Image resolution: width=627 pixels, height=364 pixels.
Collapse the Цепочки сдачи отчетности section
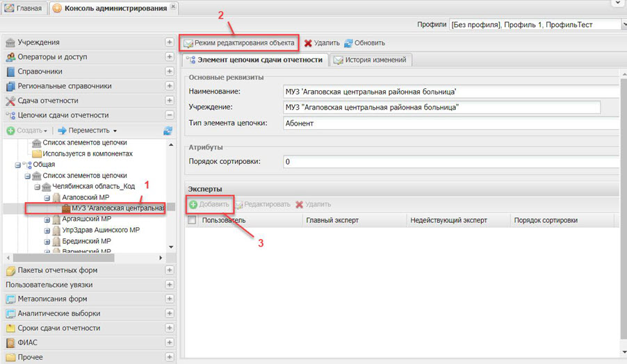click(x=169, y=115)
